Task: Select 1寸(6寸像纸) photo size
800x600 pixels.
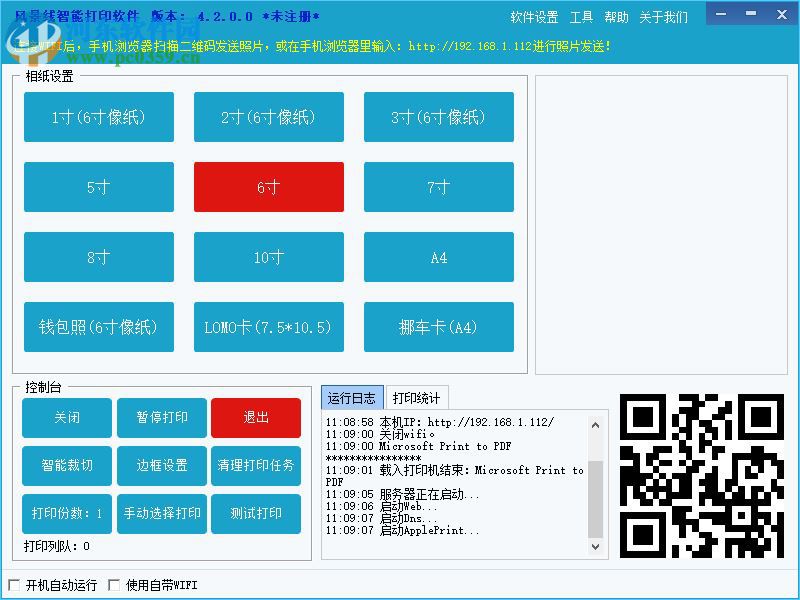Action: tap(98, 117)
